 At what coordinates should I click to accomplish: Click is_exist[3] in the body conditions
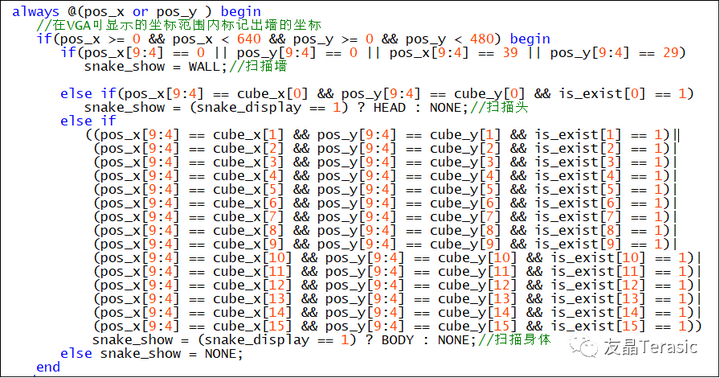(x=578, y=162)
